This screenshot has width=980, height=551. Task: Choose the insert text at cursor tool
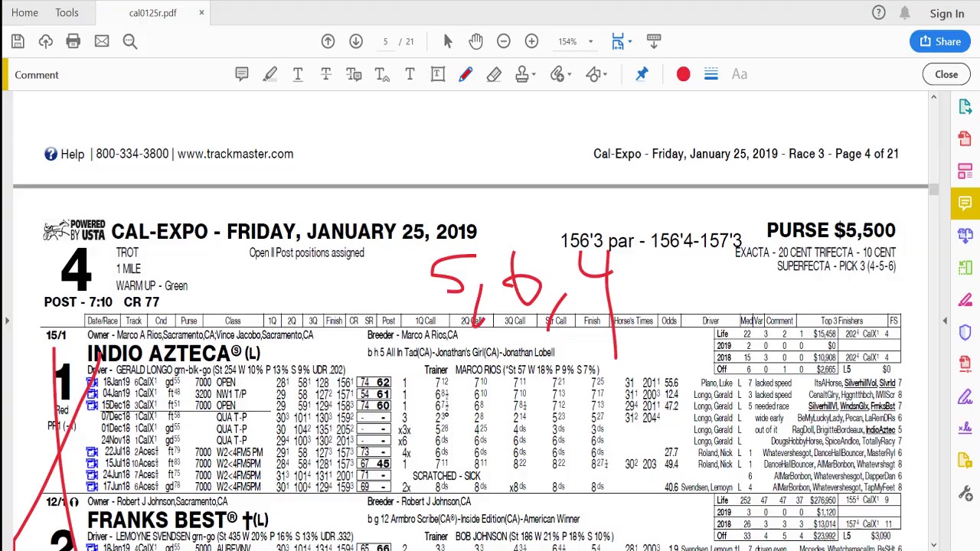381,74
